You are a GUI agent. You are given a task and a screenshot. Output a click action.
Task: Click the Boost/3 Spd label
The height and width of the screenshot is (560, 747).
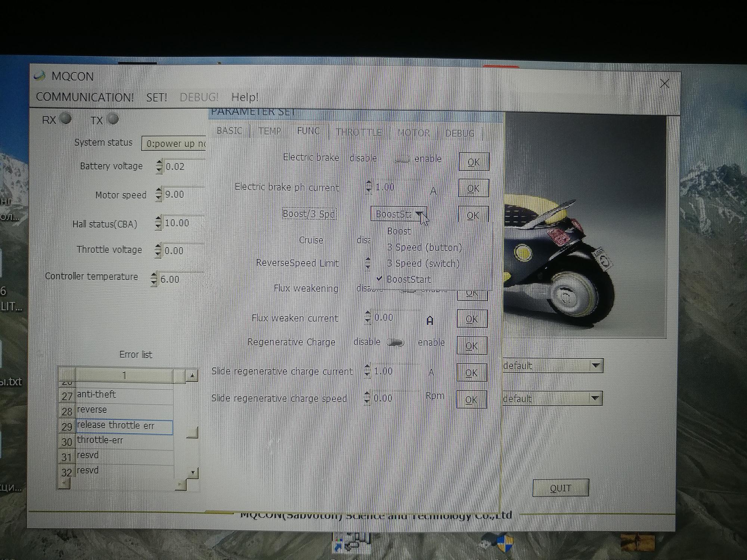[309, 214]
